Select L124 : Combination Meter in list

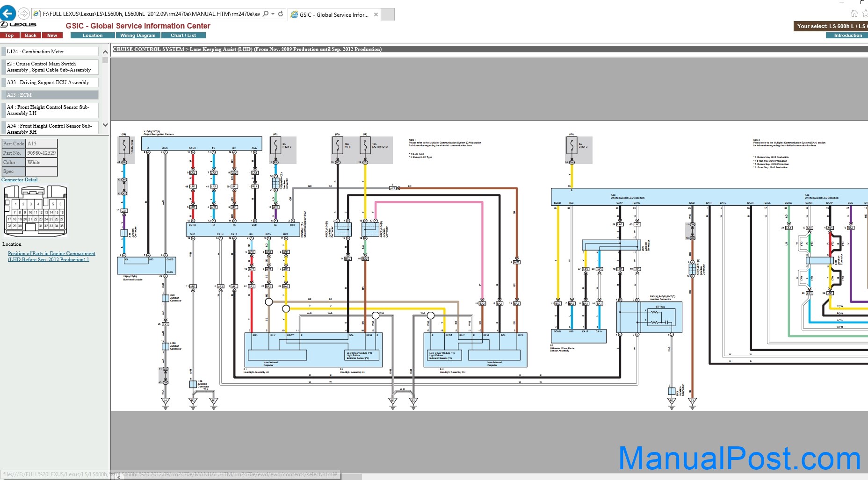(50, 51)
